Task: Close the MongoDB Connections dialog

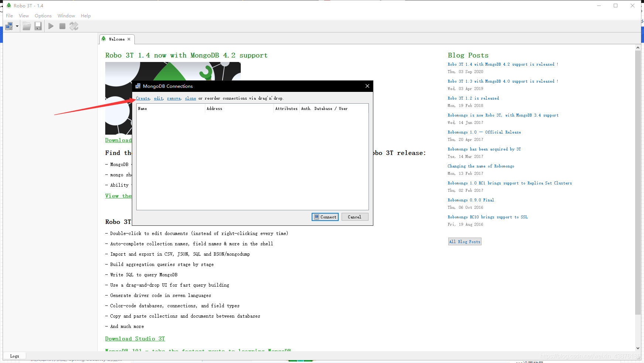Action: [x=367, y=86]
